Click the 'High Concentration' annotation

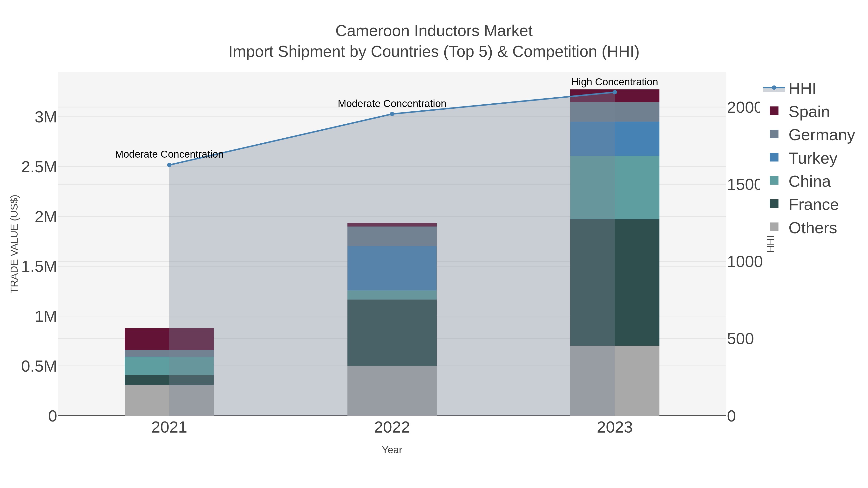[x=615, y=82]
